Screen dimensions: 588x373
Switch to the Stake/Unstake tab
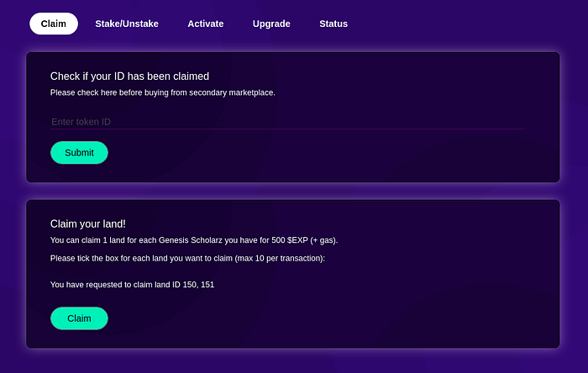[x=127, y=24]
